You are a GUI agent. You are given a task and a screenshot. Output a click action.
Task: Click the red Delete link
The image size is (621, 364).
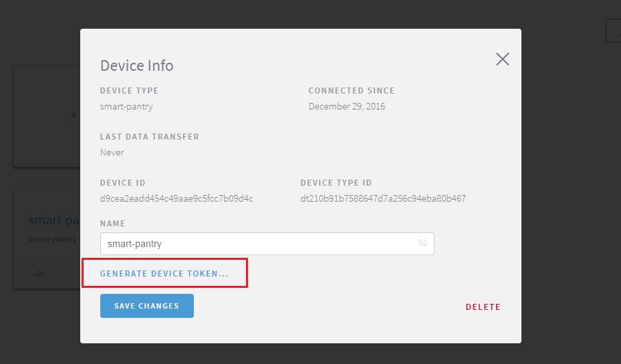(483, 307)
